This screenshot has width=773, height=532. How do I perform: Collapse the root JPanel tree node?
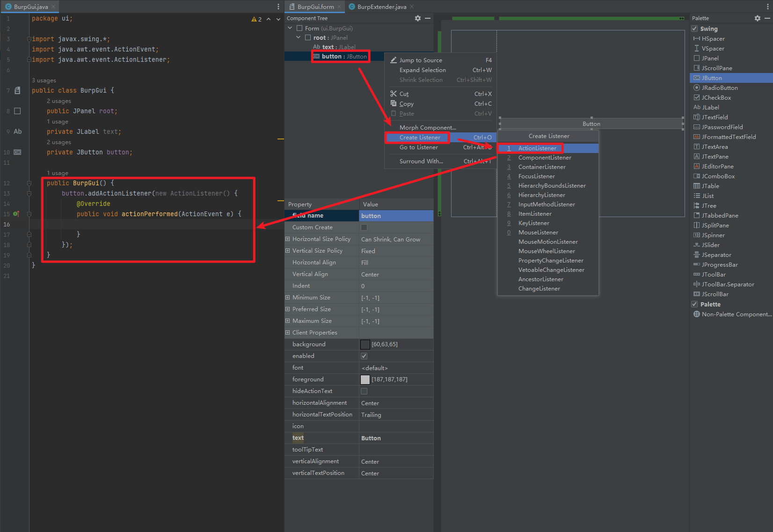pyautogui.click(x=299, y=37)
